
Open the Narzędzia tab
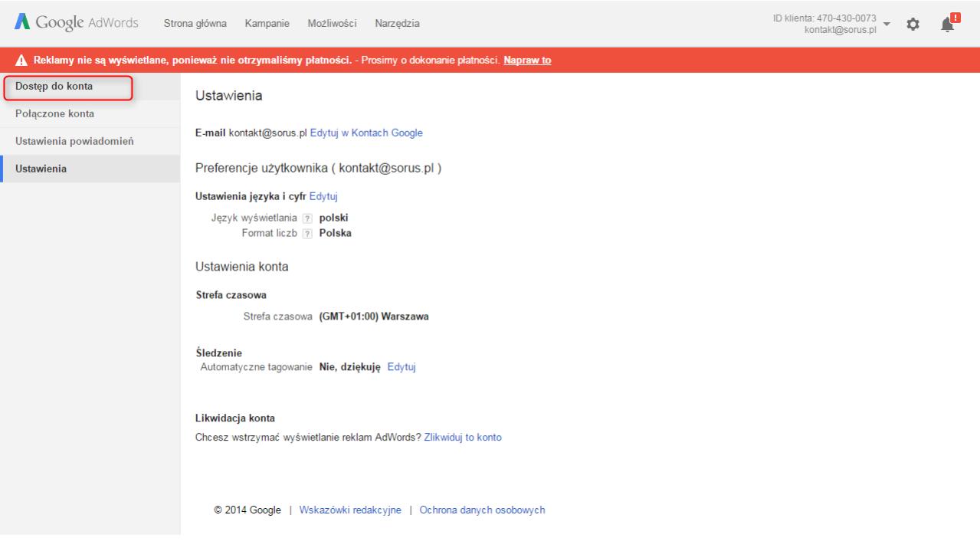pos(397,24)
